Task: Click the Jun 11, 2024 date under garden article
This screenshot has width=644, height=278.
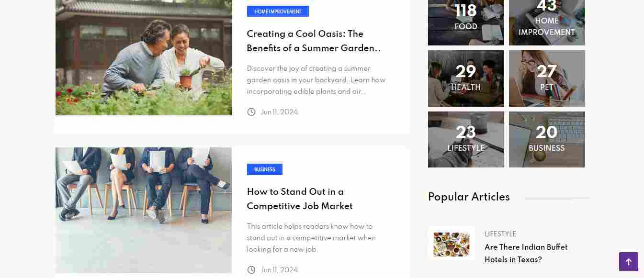Action: (x=279, y=112)
